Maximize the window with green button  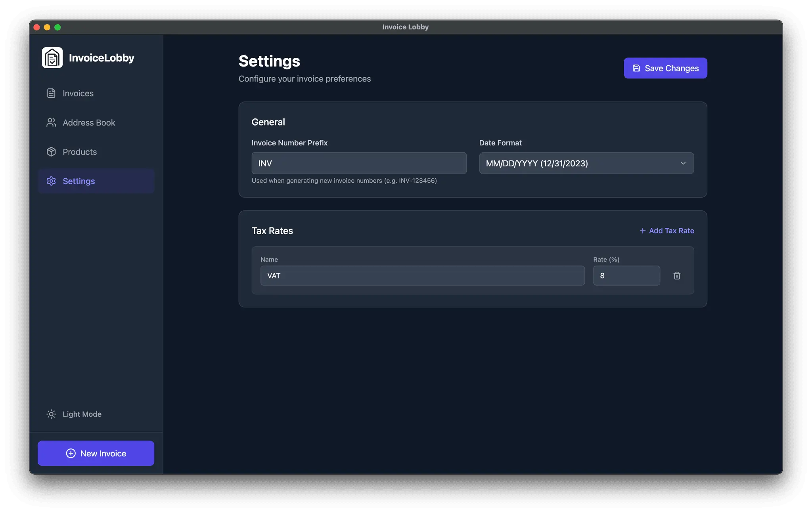click(x=57, y=27)
